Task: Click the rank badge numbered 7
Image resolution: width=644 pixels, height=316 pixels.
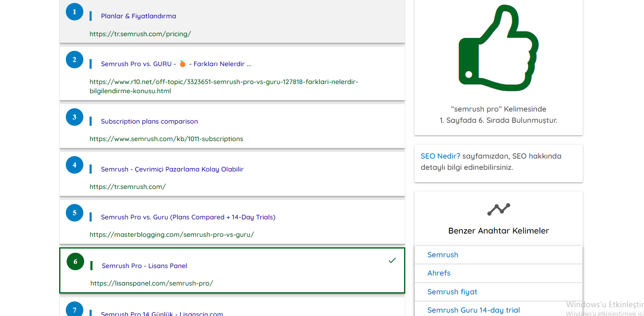Action: point(75,310)
